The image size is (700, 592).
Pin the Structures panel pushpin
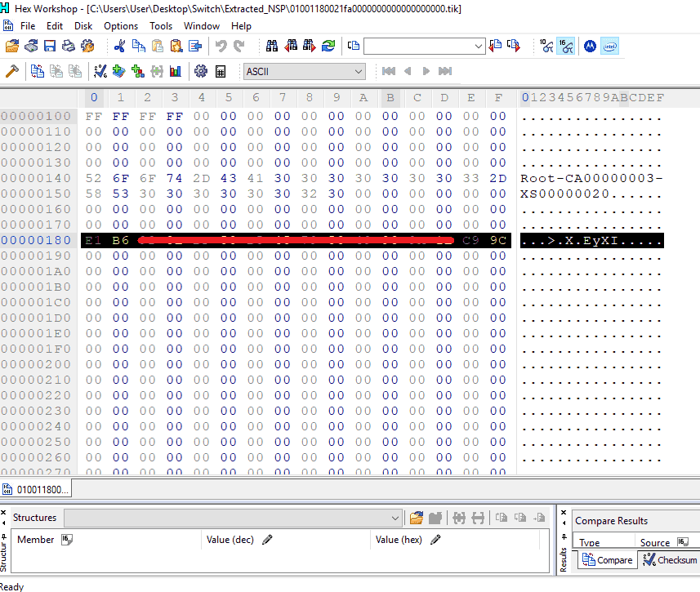(3, 536)
